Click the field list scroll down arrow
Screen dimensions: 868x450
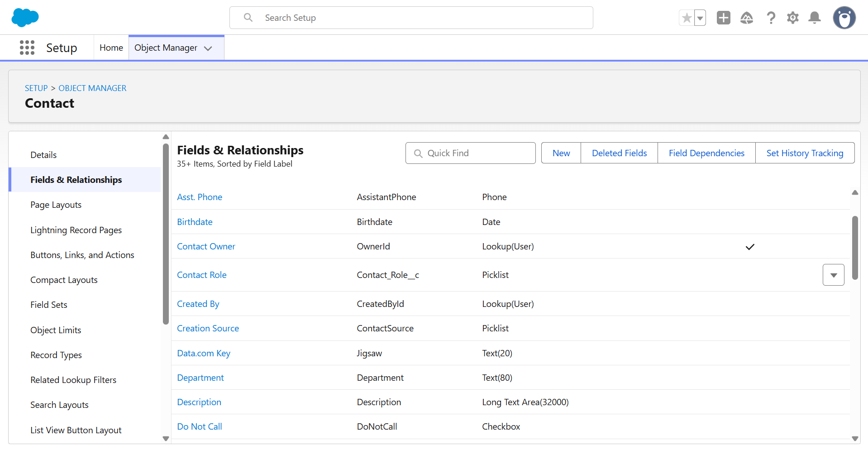[855, 438]
